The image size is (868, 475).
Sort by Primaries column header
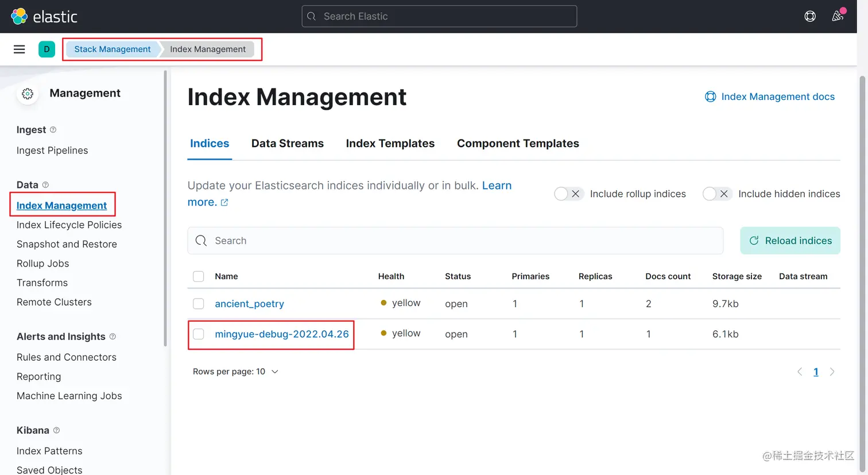coord(530,276)
